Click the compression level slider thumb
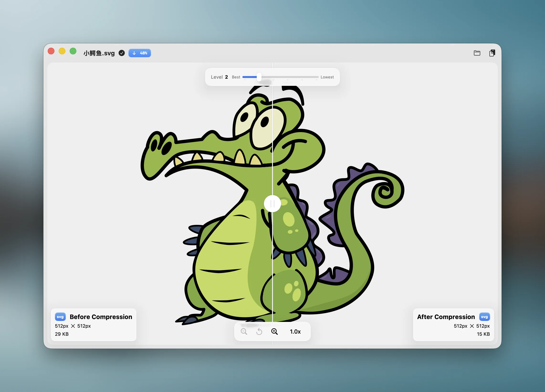 [259, 77]
